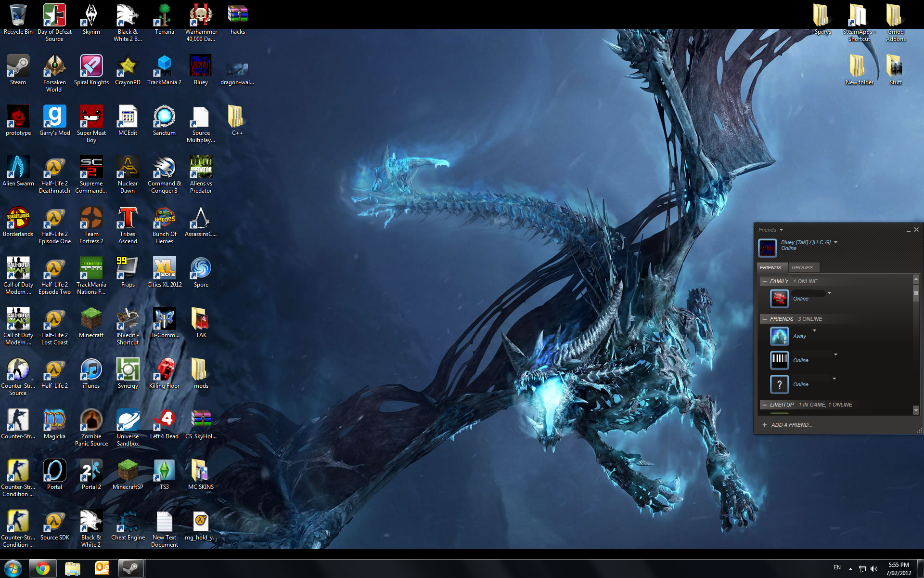Open the Terraria desktop icon
The image size is (924, 578).
point(164,19)
